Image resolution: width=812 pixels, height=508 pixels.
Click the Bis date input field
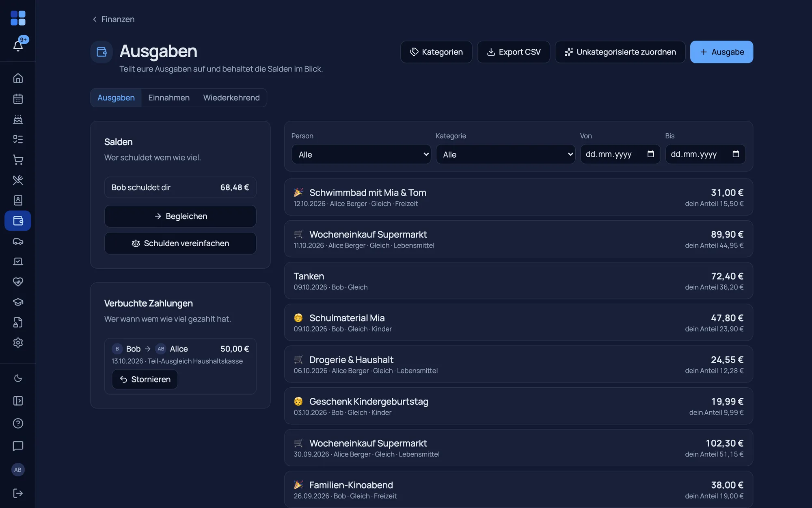(706, 154)
